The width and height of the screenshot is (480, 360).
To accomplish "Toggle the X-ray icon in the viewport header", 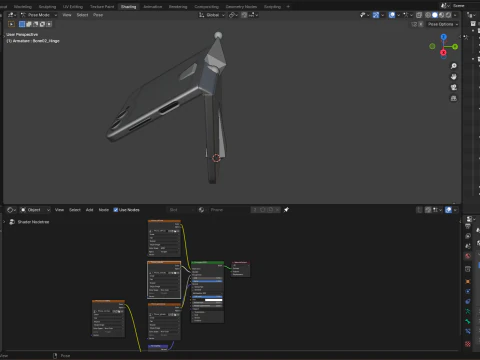I will [x=419, y=15].
